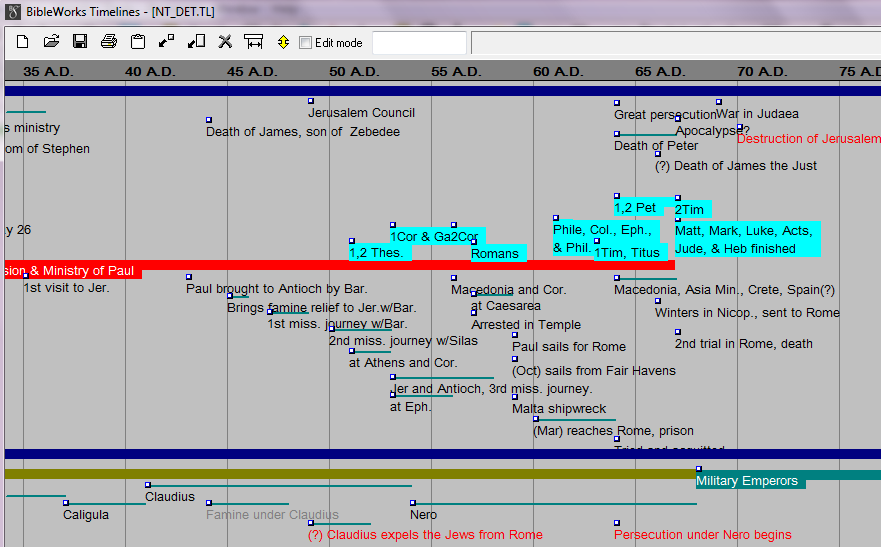This screenshot has width=881, height=547.
Task: Click Jer and Antioch, 3rd miss. journey
Action: pos(491,389)
